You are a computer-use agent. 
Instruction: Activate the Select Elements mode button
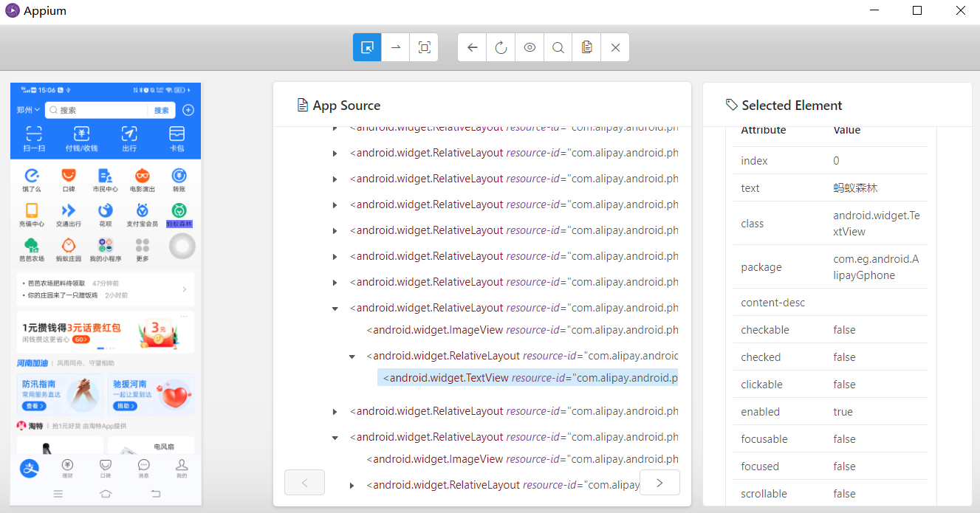(x=367, y=47)
